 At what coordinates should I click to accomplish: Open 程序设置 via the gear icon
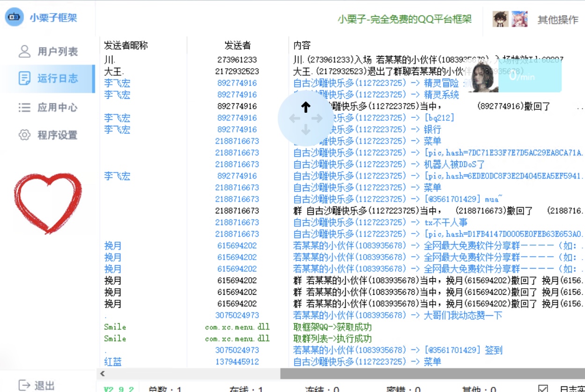coord(24,135)
